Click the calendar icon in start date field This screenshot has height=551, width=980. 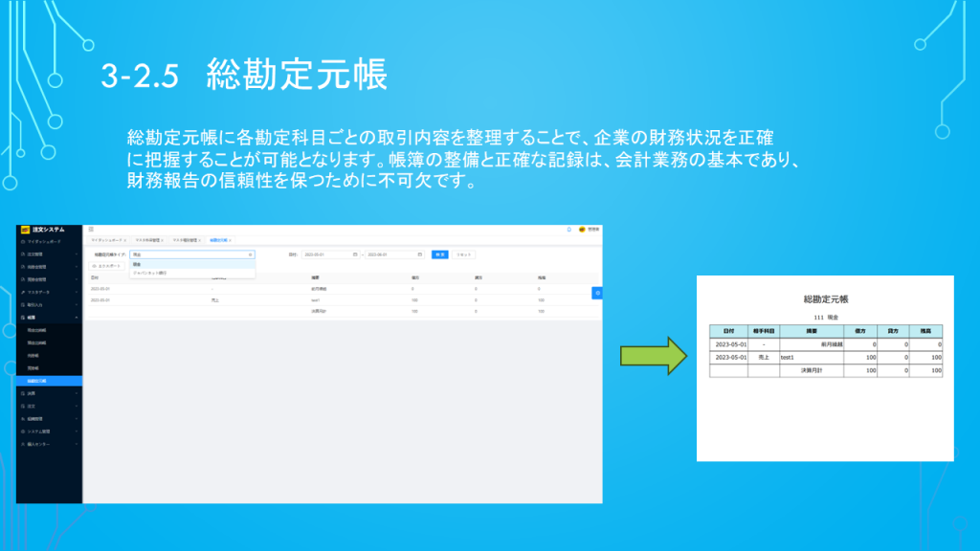(355, 254)
